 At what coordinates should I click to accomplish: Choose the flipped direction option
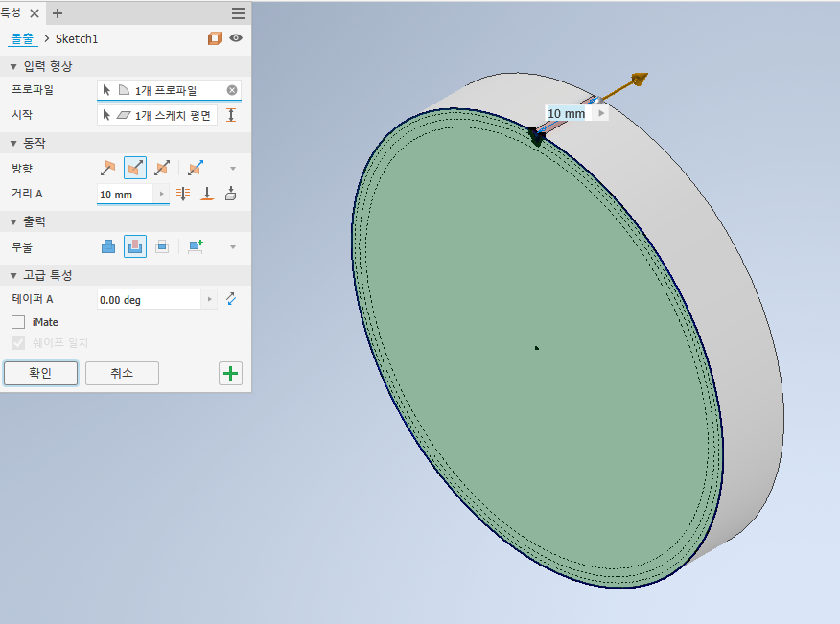[x=135, y=168]
